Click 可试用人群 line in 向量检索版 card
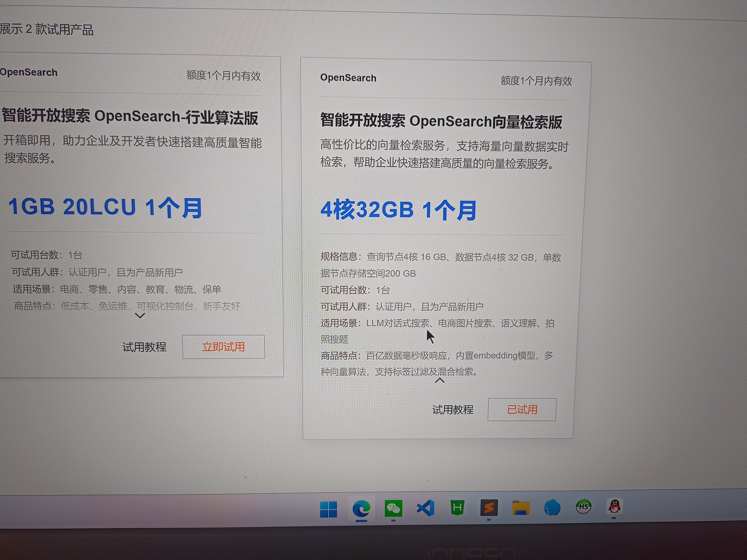The height and width of the screenshot is (560, 747). click(402, 307)
